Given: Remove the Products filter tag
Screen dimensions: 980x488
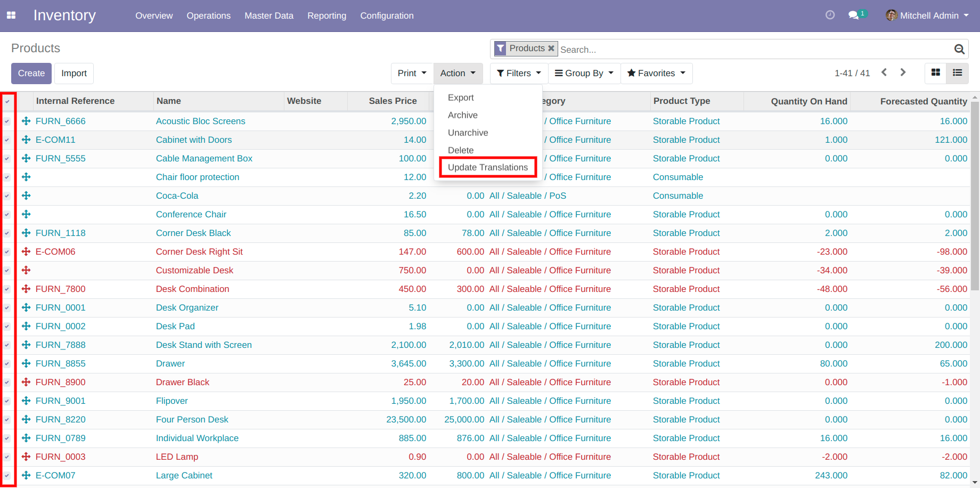Looking at the screenshot, I should pyautogui.click(x=551, y=48).
